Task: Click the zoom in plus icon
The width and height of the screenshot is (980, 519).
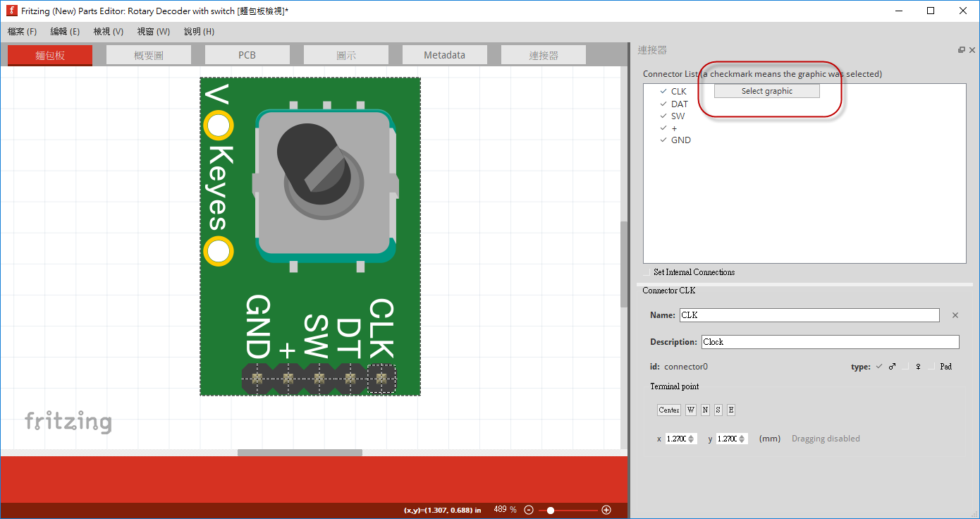Action: (x=606, y=509)
